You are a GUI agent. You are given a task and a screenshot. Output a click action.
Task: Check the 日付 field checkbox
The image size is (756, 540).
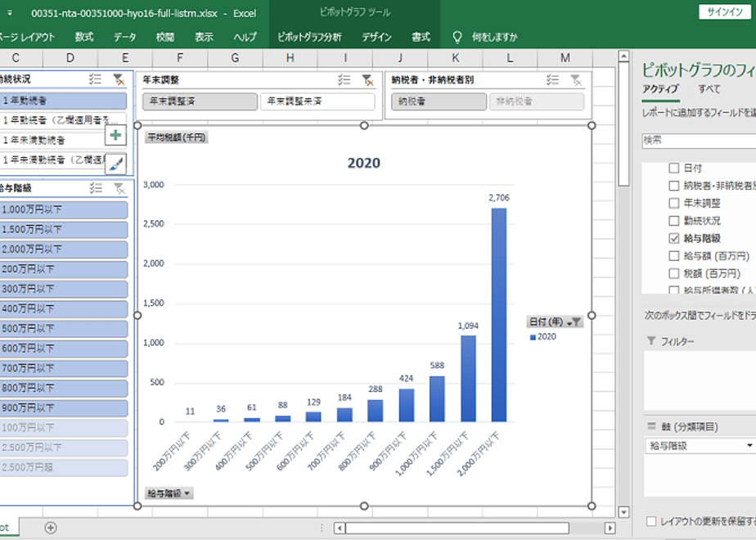[x=674, y=168]
